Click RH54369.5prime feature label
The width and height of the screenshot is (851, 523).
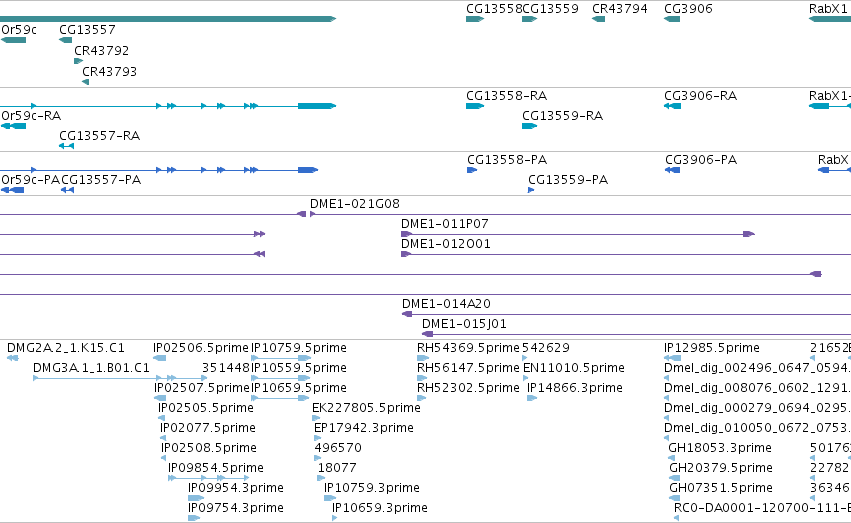[468, 348]
